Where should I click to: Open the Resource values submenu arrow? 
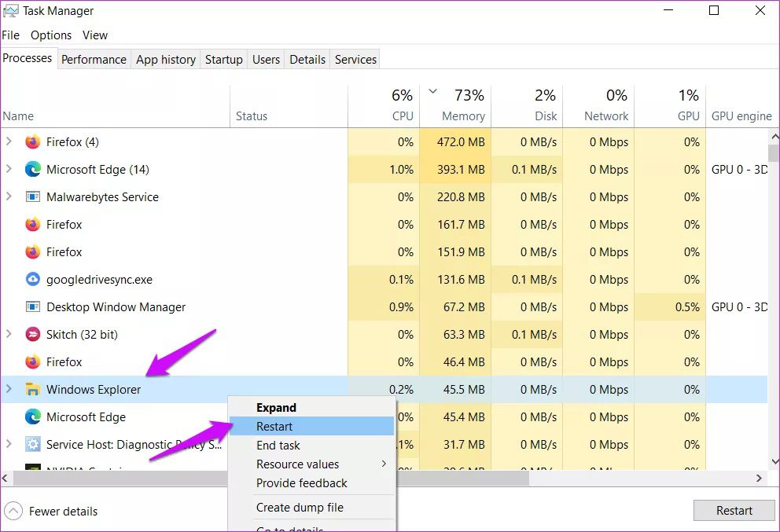click(384, 464)
